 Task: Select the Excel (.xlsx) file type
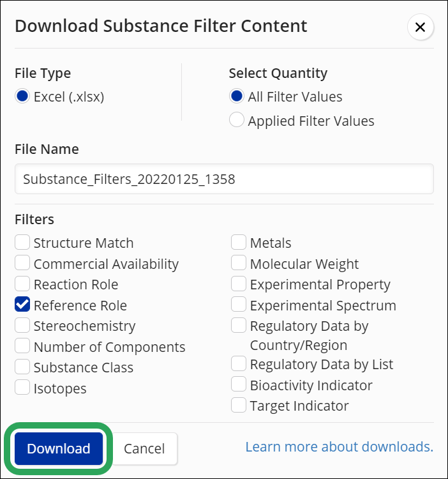click(x=22, y=96)
